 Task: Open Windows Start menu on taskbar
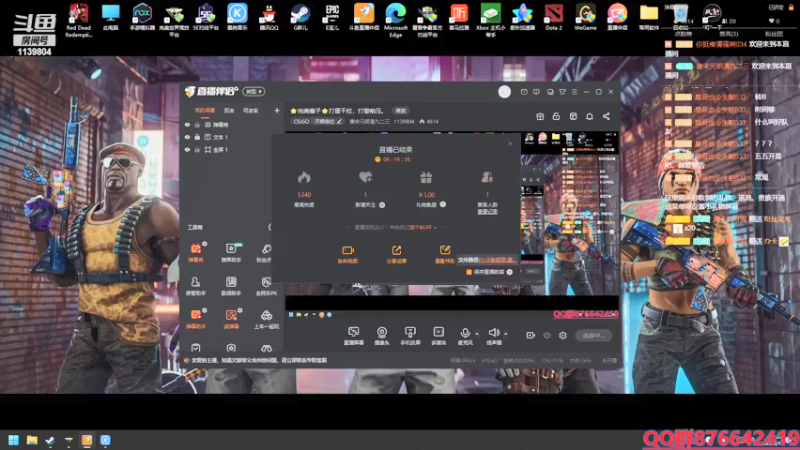[14, 440]
